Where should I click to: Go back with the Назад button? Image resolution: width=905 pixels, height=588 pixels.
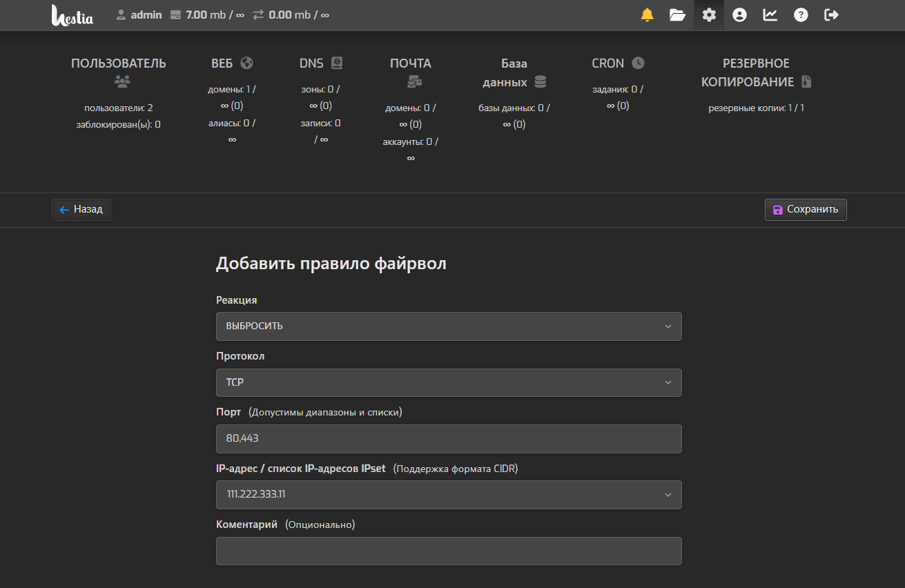pyautogui.click(x=81, y=210)
